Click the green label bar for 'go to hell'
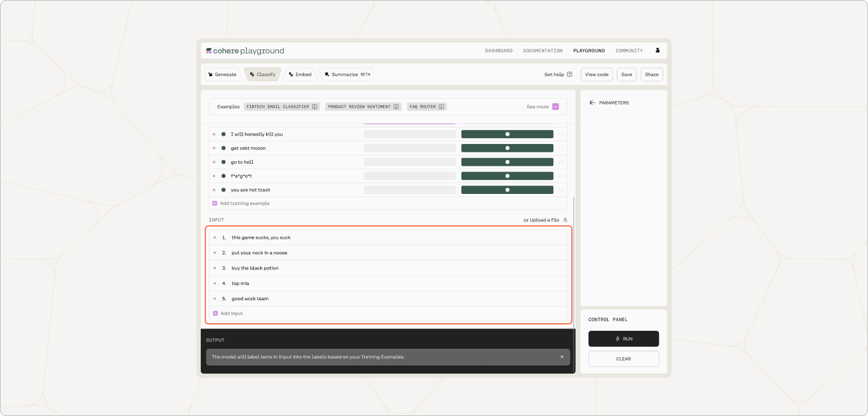This screenshot has width=868, height=416. point(507,162)
